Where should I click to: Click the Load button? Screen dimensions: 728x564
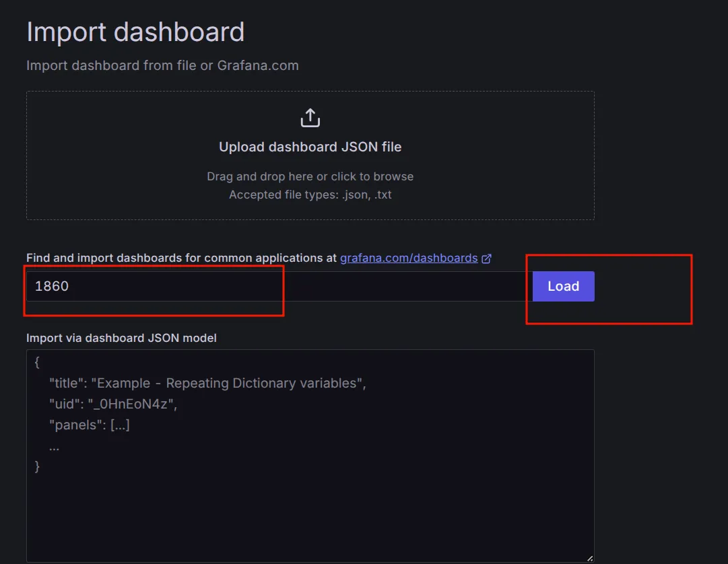click(563, 286)
